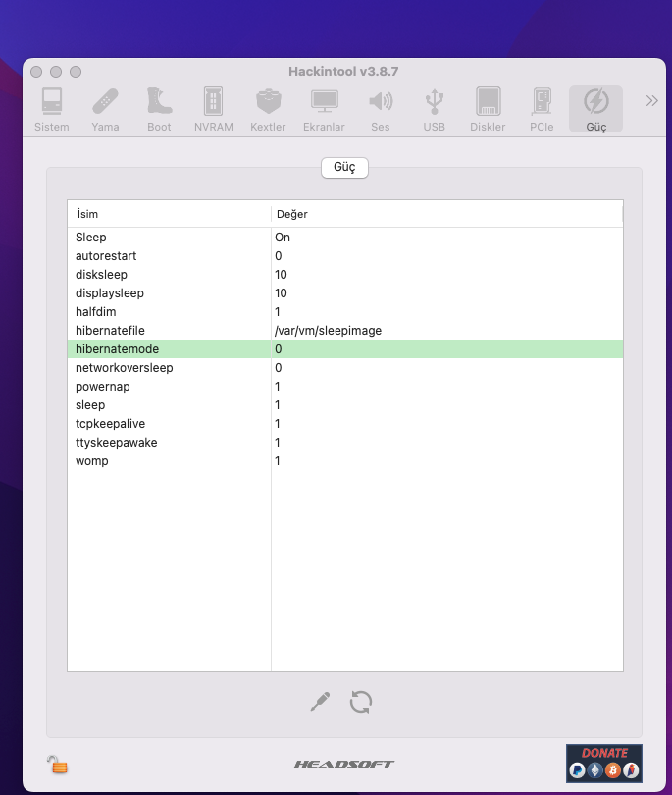672x795 pixels.
Task: Open the NVRAM section
Action: [213, 109]
